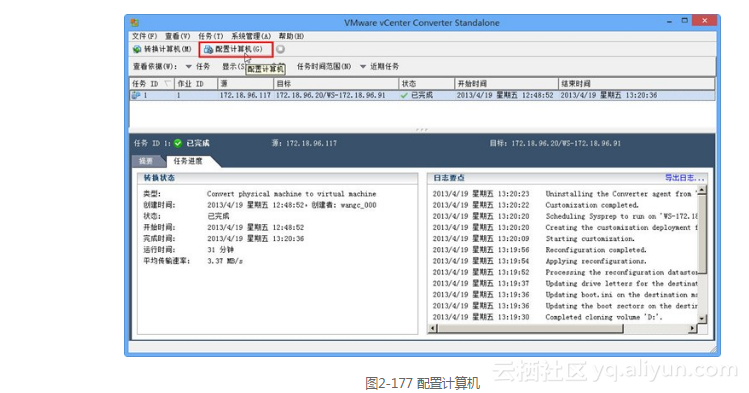Sort by the 作业 ID column header
749x393 pixels.
pos(196,84)
